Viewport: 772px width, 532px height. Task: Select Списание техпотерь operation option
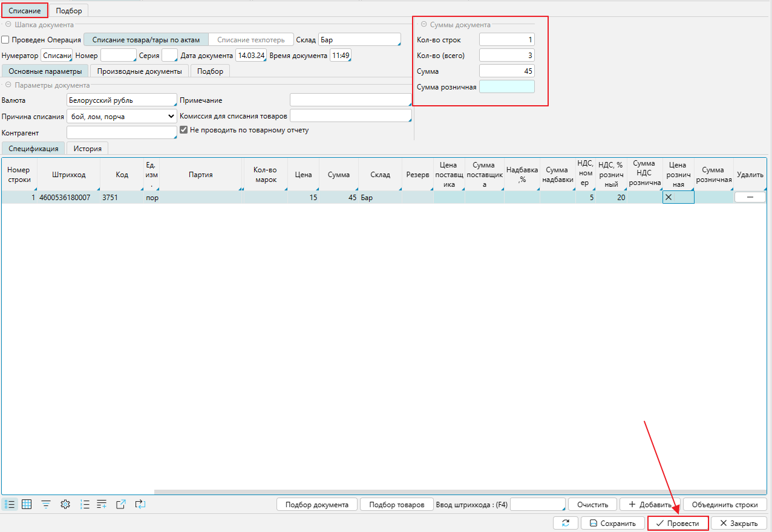pyautogui.click(x=250, y=40)
